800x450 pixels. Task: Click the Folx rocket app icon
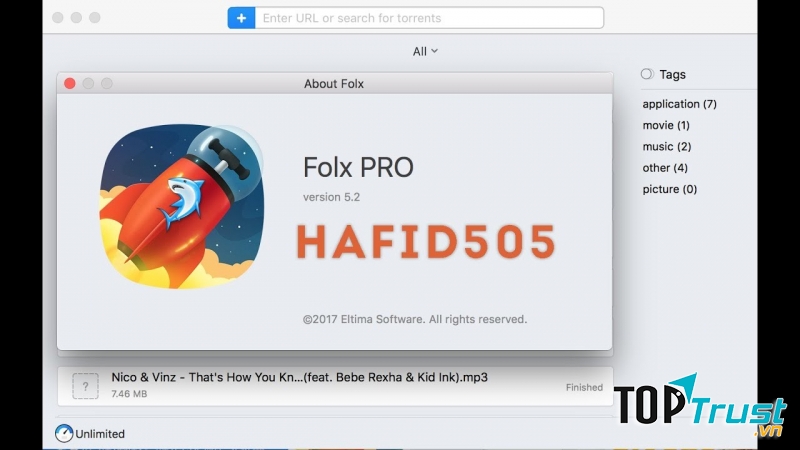(x=182, y=206)
